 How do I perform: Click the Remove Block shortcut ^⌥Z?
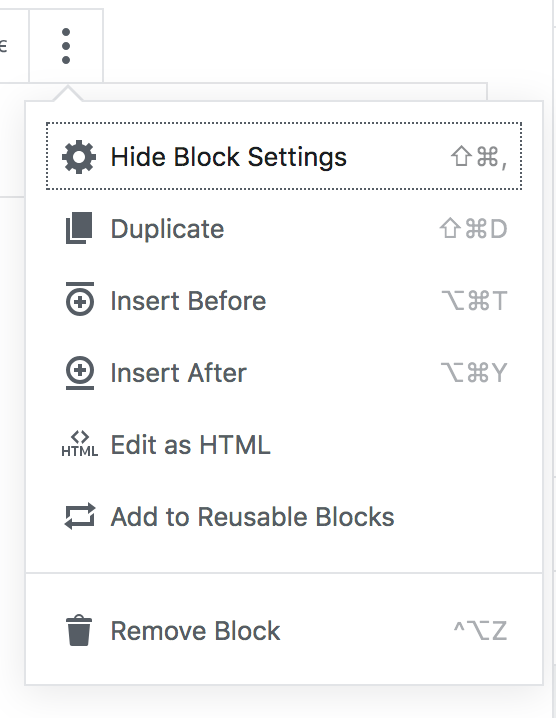[x=480, y=631]
